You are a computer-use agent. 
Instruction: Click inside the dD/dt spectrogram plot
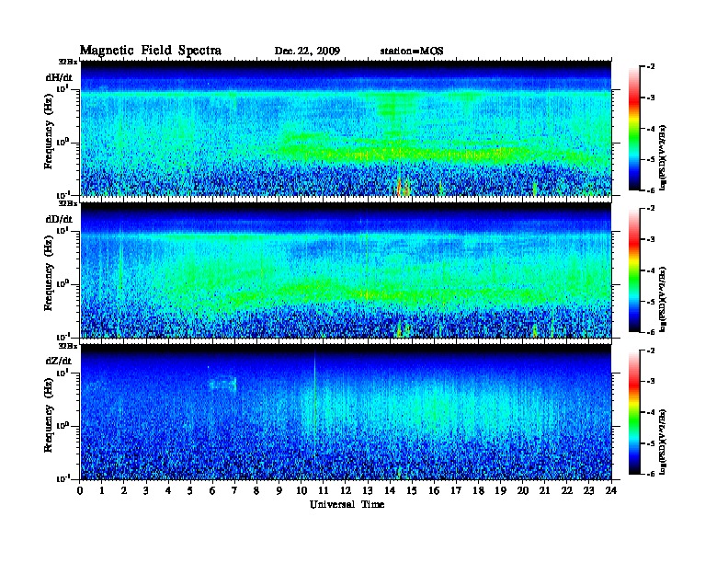(x=346, y=270)
